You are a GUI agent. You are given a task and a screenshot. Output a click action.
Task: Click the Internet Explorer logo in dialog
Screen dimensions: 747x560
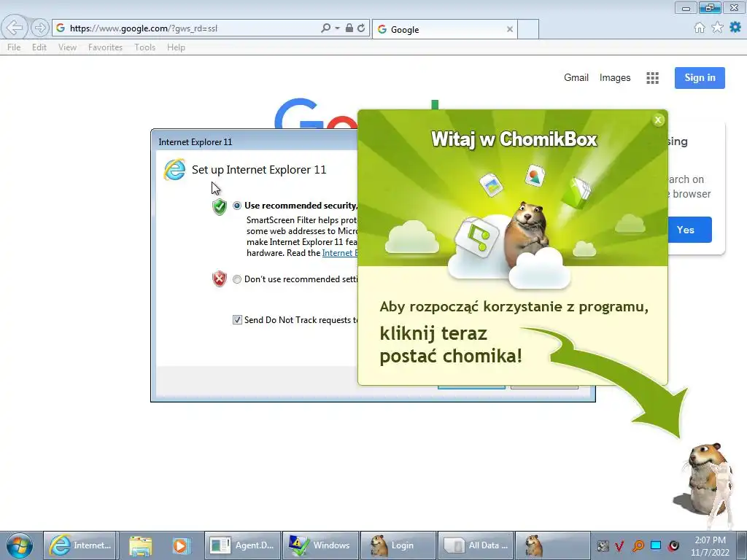click(174, 169)
